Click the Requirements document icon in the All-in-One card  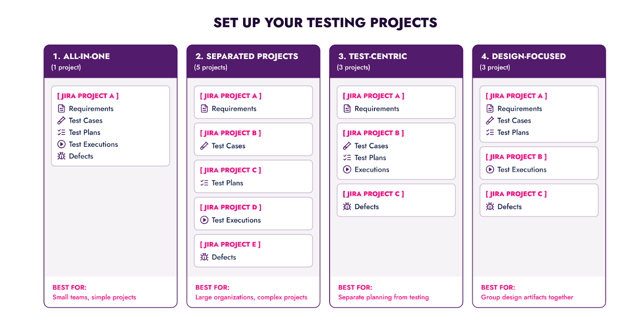pyautogui.click(x=61, y=109)
